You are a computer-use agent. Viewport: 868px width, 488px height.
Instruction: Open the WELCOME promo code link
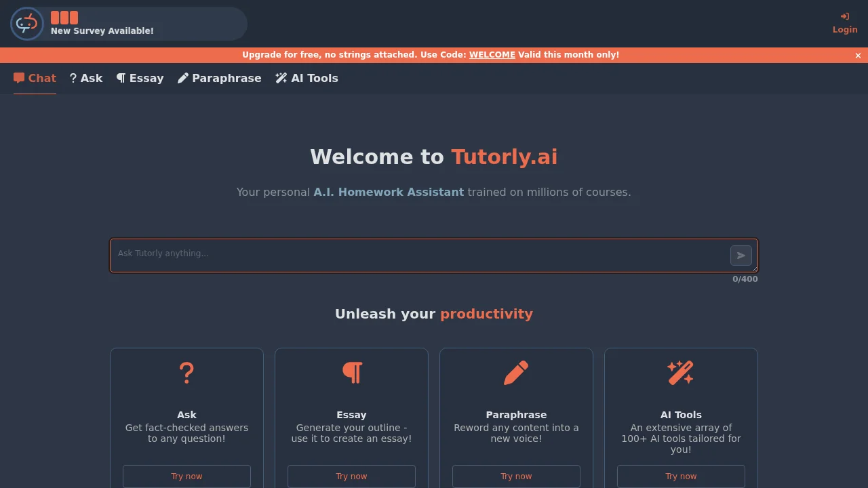coord(492,54)
